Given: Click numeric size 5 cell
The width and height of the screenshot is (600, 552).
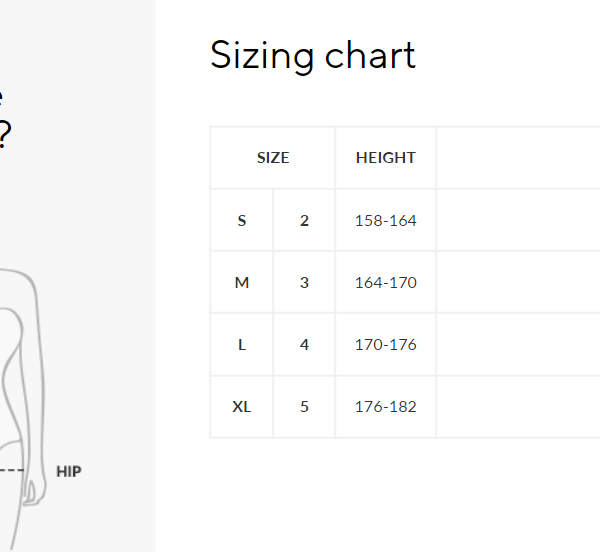Looking at the screenshot, I should pos(304,407).
